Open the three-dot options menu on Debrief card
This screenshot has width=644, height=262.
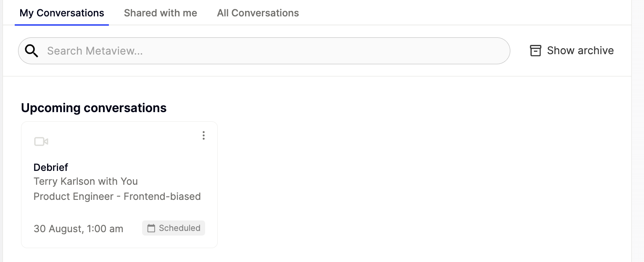coord(203,135)
